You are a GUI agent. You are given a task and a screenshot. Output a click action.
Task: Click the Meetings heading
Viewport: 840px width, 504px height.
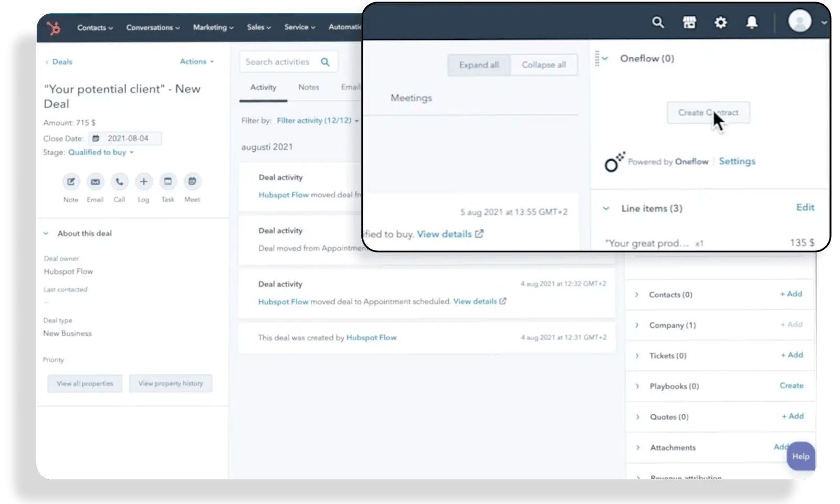point(411,98)
